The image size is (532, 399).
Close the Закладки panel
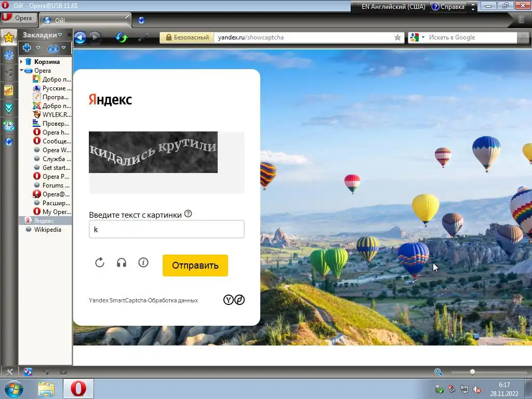tap(69, 35)
